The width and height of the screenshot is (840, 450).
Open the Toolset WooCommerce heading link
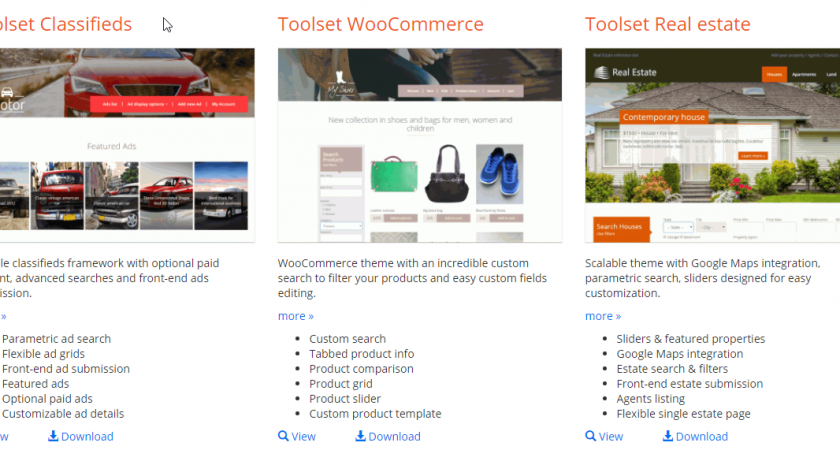point(380,24)
